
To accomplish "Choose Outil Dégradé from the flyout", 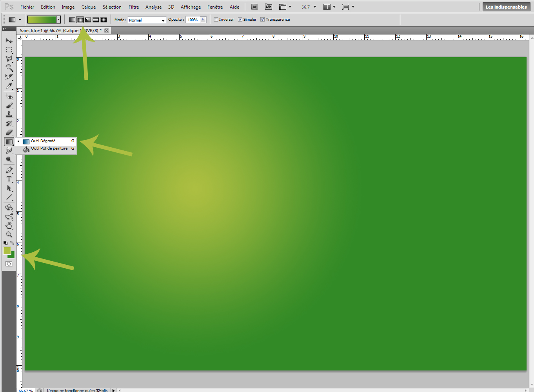I will (46, 141).
